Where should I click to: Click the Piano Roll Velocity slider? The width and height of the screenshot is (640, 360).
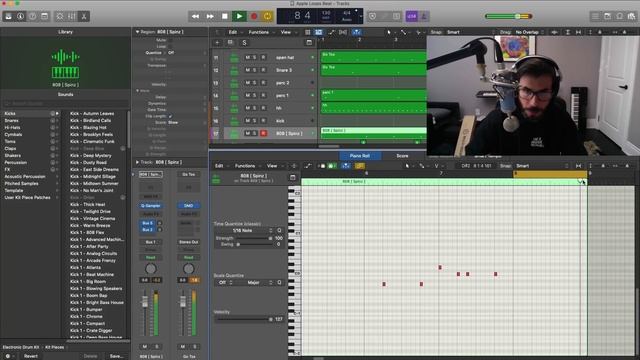(x=244, y=319)
